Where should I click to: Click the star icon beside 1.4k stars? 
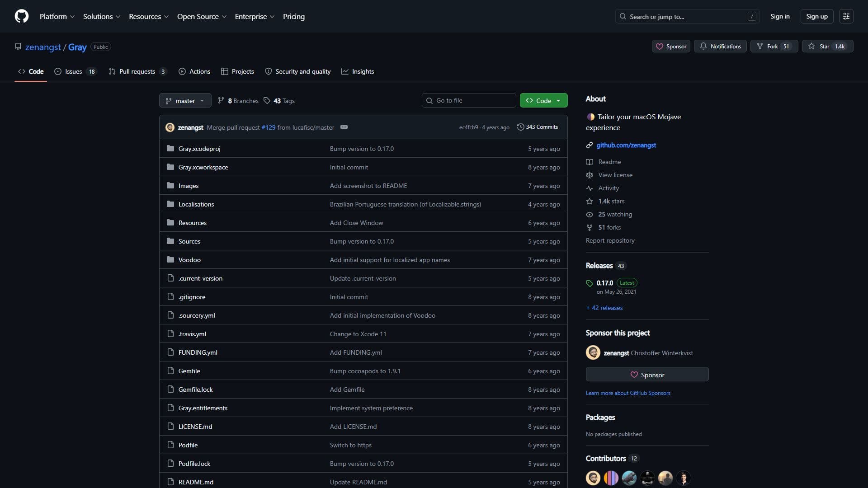590,201
